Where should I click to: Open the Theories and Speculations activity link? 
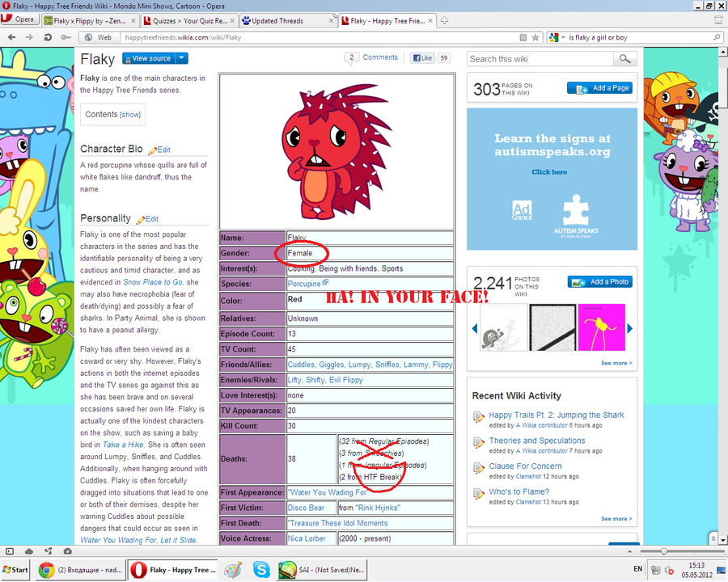537,441
